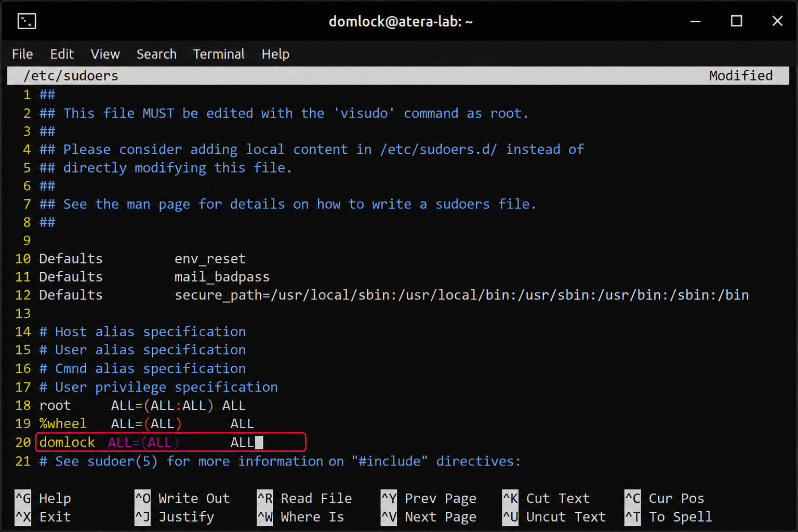The width and height of the screenshot is (798, 532).
Task: Open the Search menu
Action: [156, 54]
